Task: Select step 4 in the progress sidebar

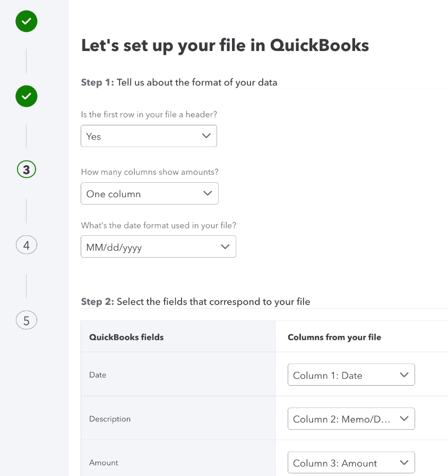Action: 27,245
